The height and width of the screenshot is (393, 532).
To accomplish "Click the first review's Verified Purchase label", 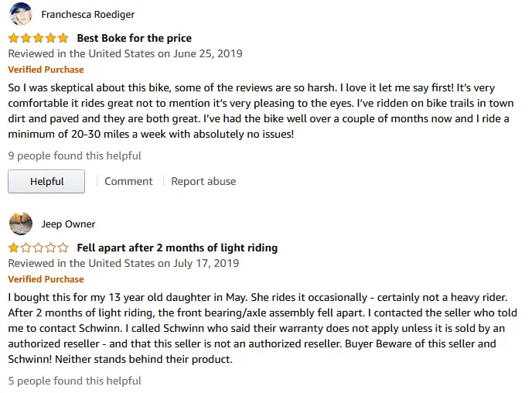I will [x=46, y=70].
